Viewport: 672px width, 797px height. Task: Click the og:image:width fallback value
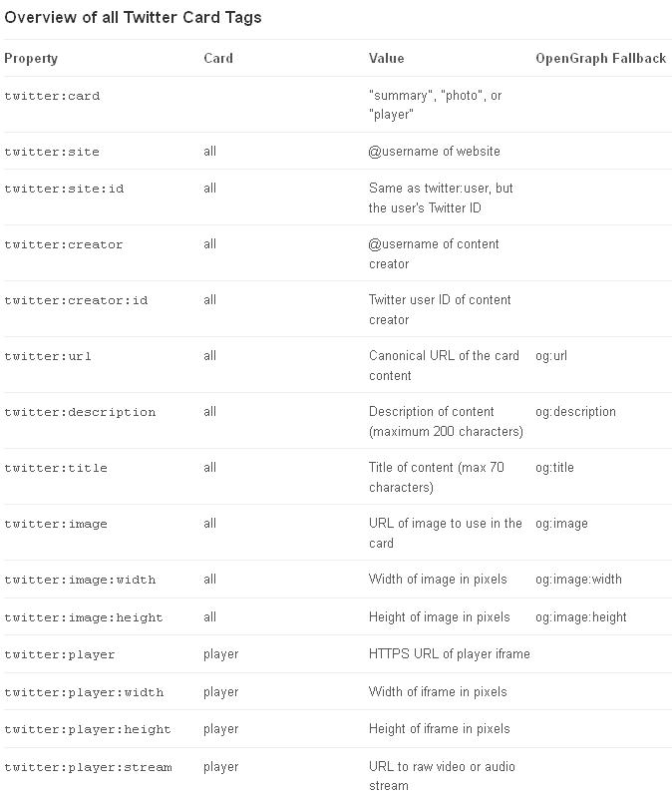point(578,579)
